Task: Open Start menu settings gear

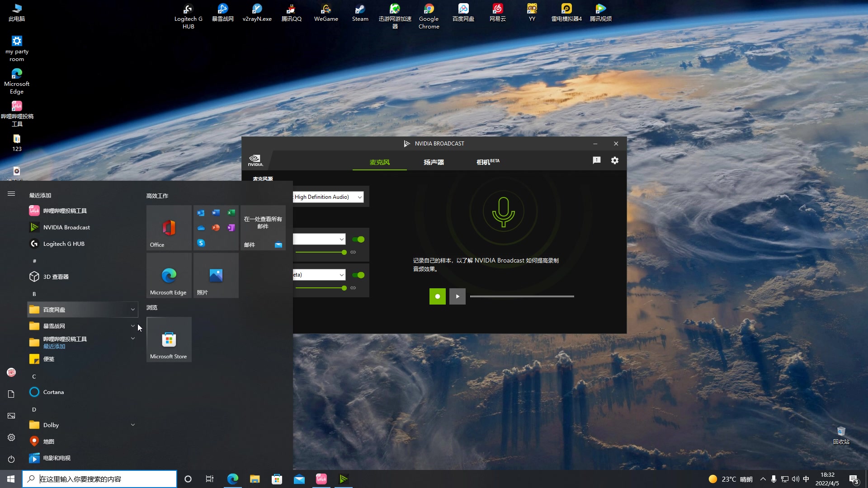Action: pos(11,437)
